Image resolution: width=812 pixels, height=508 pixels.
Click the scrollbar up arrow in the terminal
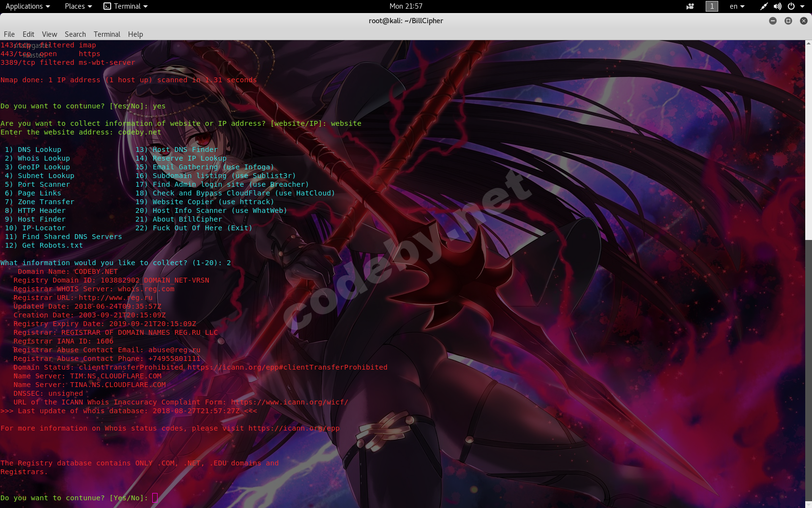808,44
